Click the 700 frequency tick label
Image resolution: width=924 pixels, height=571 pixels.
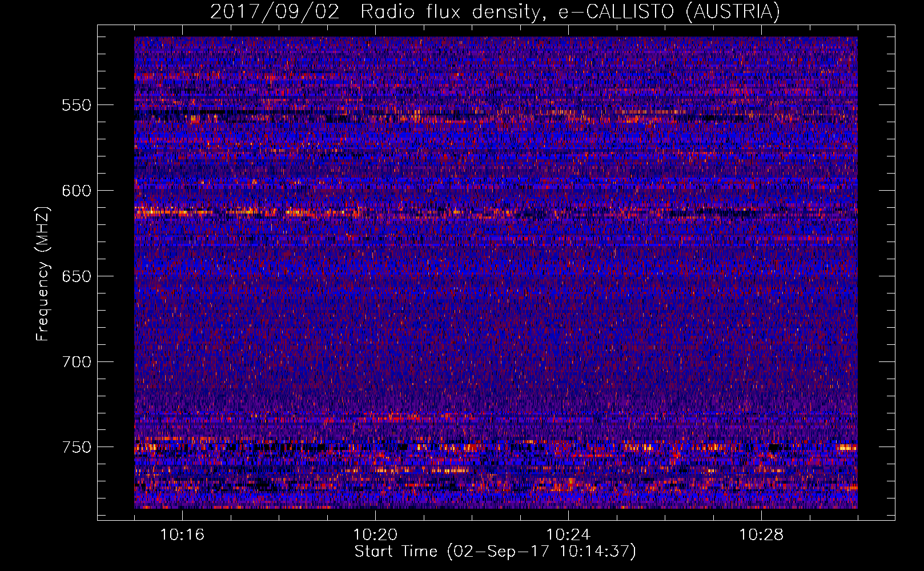click(x=77, y=362)
